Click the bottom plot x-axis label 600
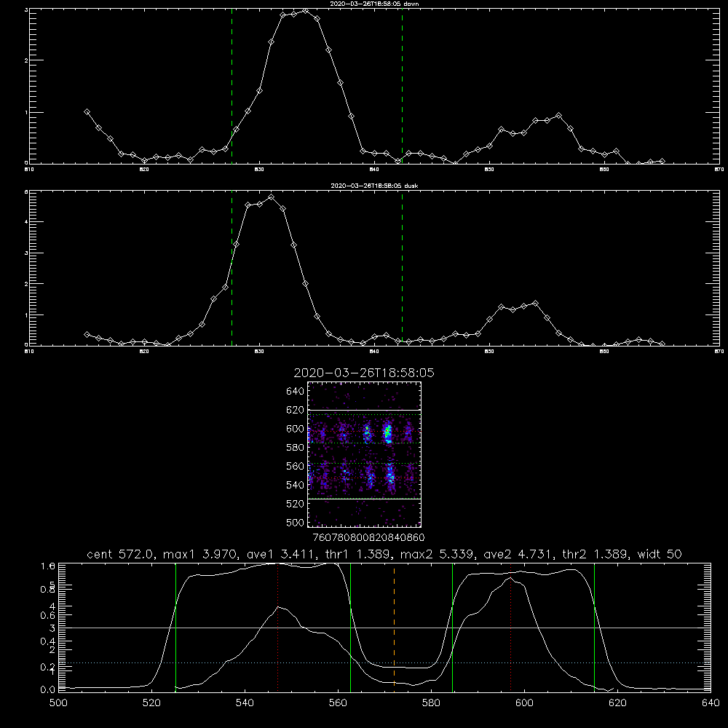The image size is (728, 728). (x=524, y=703)
